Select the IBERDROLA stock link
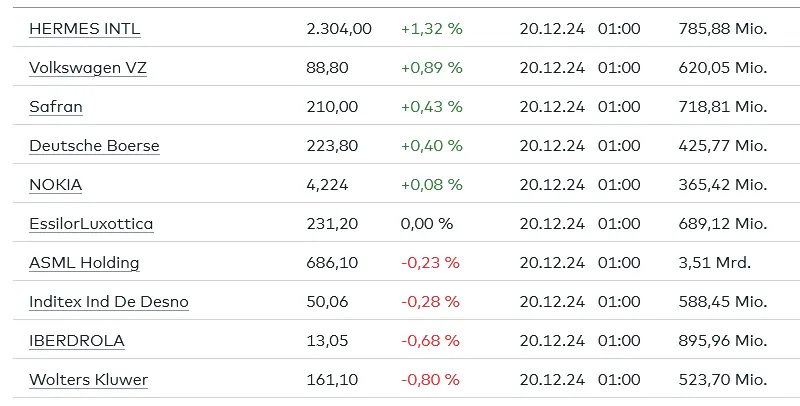800x406 pixels. pos(77,341)
